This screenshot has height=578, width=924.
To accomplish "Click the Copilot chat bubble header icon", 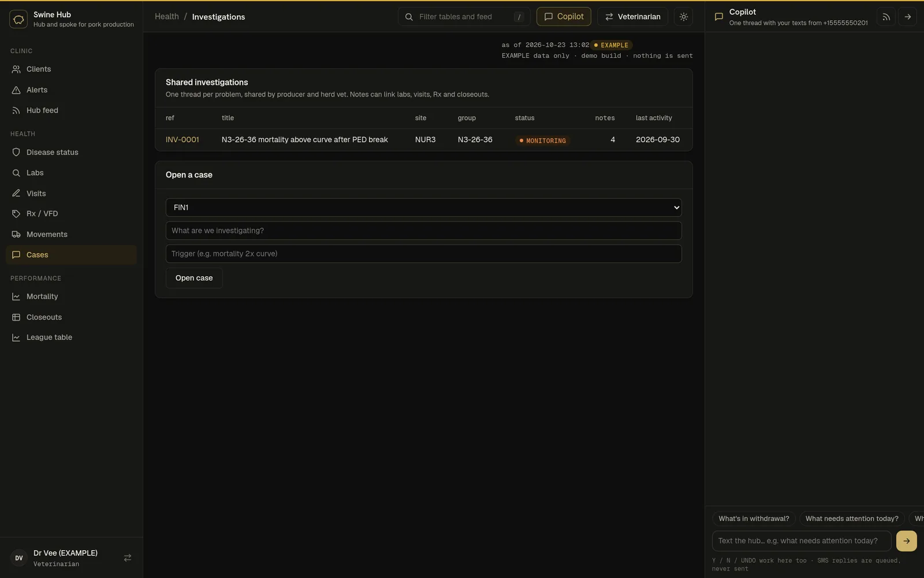I will [x=719, y=17].
